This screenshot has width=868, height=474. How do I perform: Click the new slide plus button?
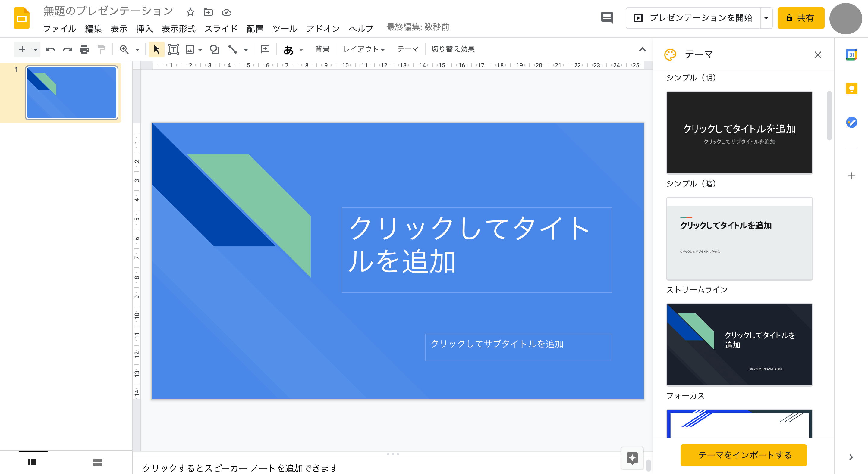tap(22, 49)
